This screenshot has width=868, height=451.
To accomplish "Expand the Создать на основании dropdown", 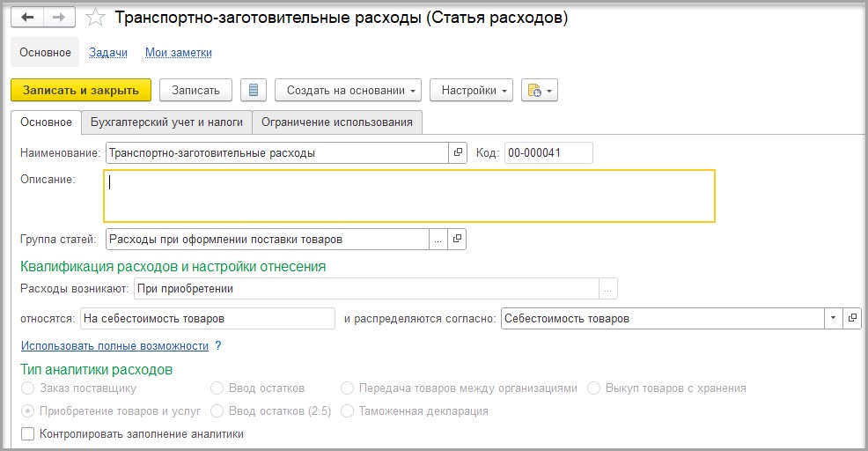I will 349,91.
